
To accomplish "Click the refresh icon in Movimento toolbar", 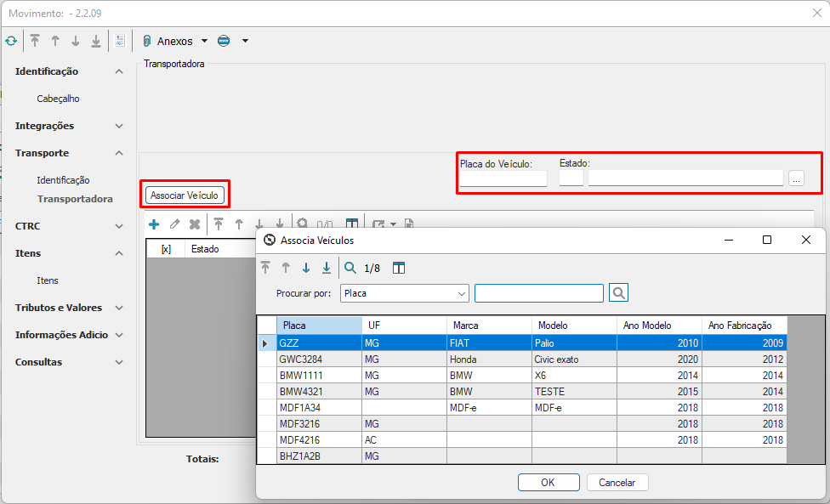I will (11, 41).
